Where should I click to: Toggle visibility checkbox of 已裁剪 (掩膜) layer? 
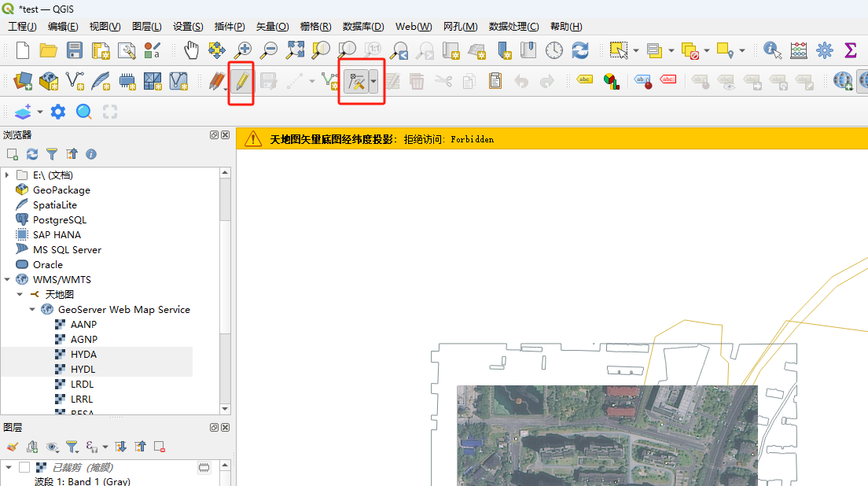pyautogui.click(x=24, y=467)
